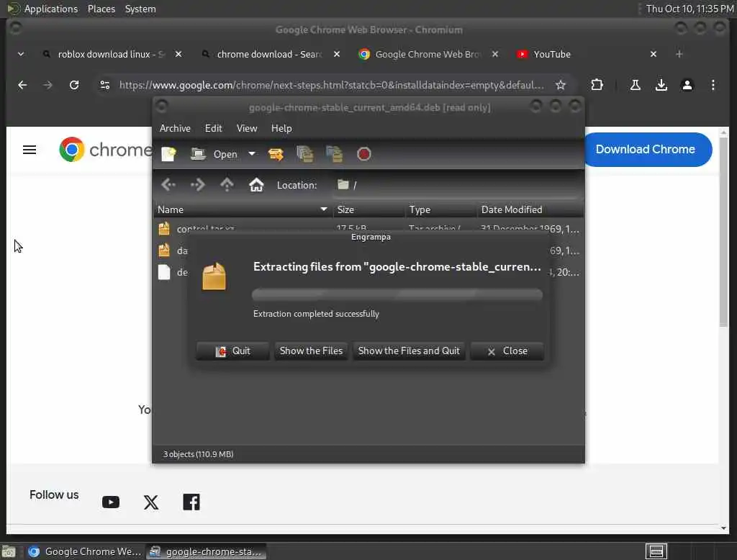The height and width of the screenshot is (560, 737).
Task: Close the YouTube tab
Action: point(654,55)
